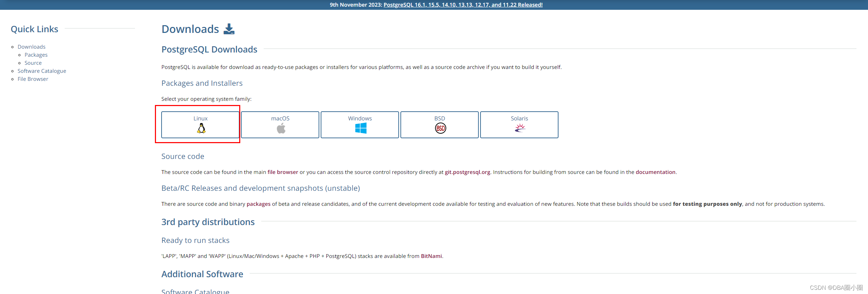Click the Linux penguin icon
The height and width of the screenshot is (294, 868).
pos(201,128)
